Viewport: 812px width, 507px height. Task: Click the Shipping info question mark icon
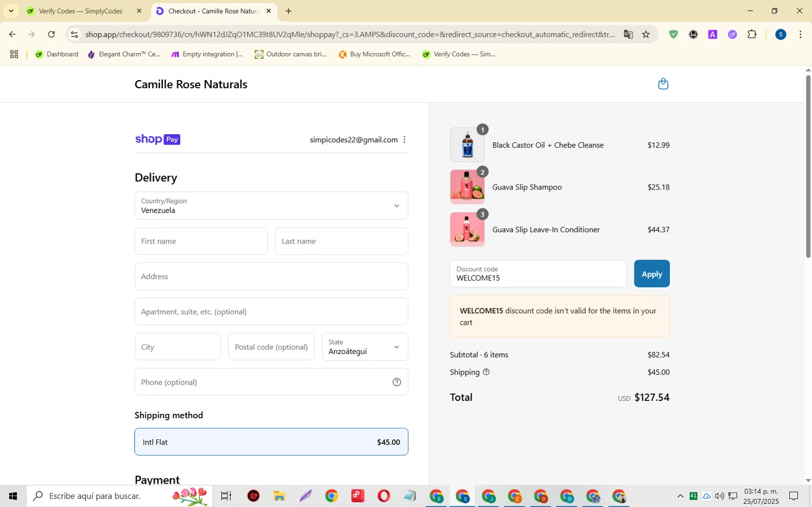point(486,372)
